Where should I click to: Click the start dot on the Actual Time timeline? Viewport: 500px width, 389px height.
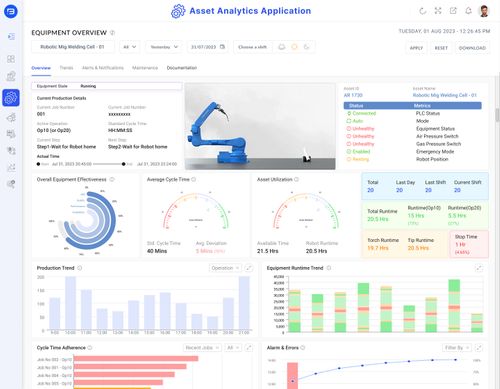click(38, 164)
